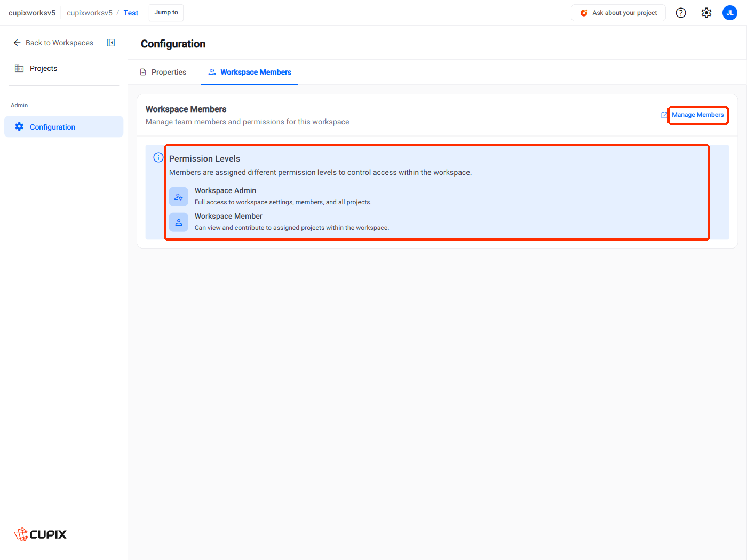Click the Permission Levels heading
The image size is (747, 560).
pyautogui.click(x=204, y=158)
